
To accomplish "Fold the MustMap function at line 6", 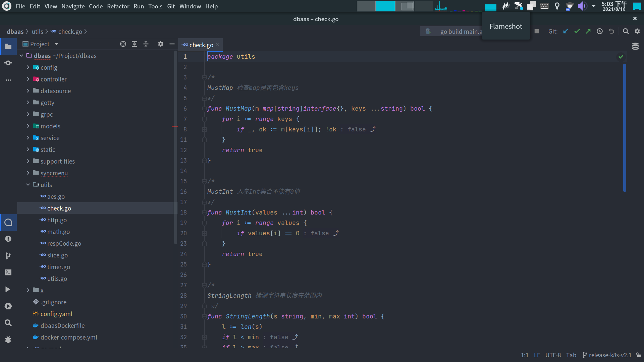I will 204,109.
